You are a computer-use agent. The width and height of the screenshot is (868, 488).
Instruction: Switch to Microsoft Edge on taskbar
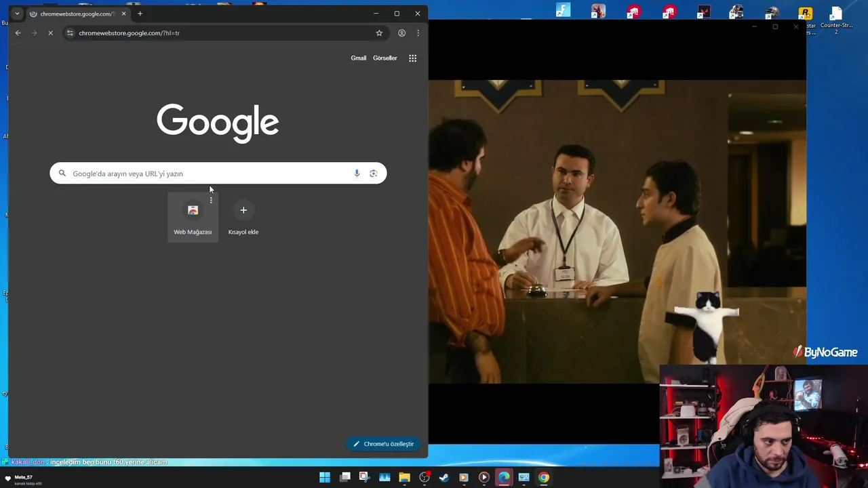504,477
